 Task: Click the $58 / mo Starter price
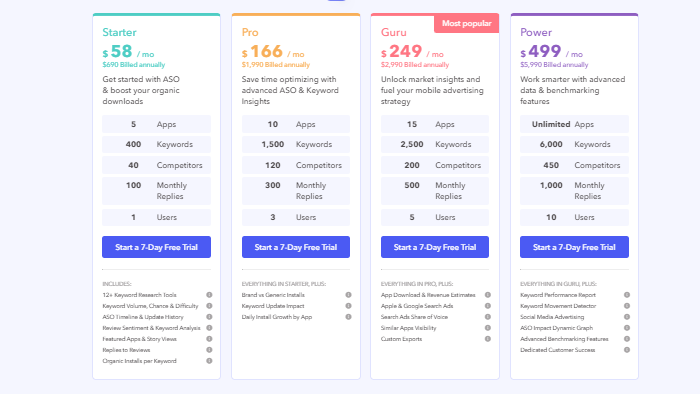(x=129, y=52)
